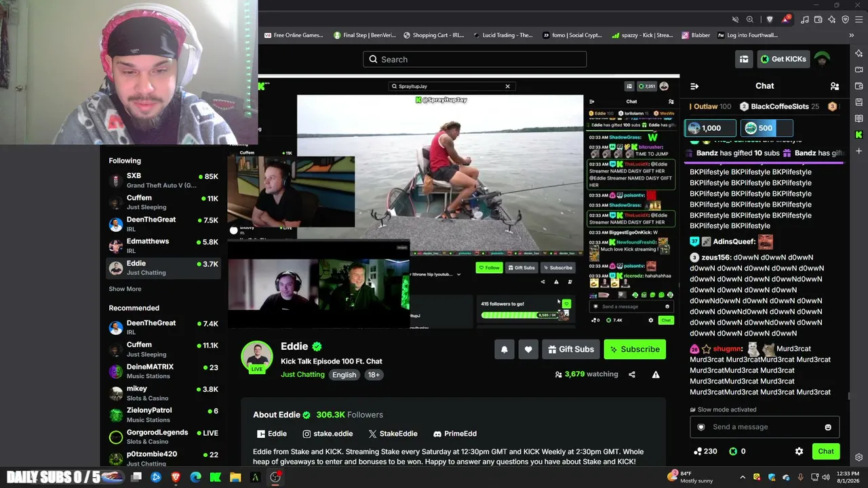
Task: Open the PrimeEdd Discord link
Action: [455, 434]
